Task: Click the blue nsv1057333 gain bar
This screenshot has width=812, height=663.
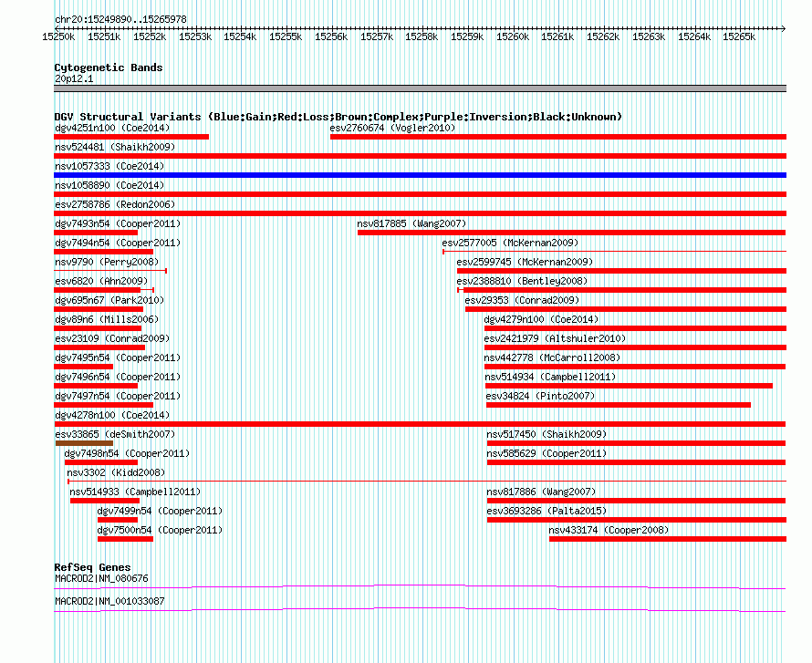Action: click(420, 175)
